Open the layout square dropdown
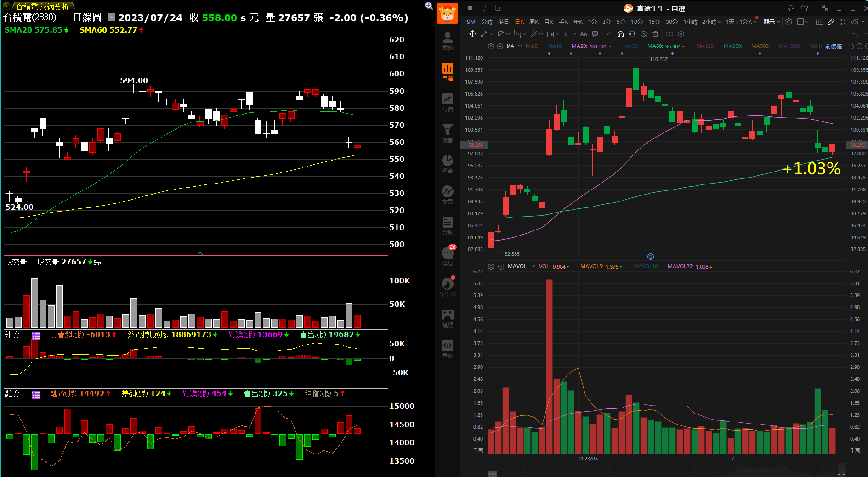Viewport: 868px width, 477px height. tap(803, 22)
